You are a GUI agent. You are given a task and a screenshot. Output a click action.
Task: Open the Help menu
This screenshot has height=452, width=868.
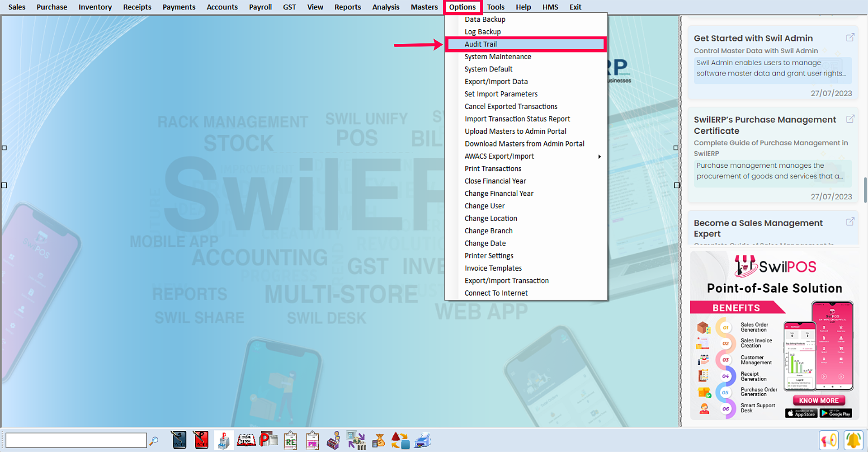(x=524, y=7)
